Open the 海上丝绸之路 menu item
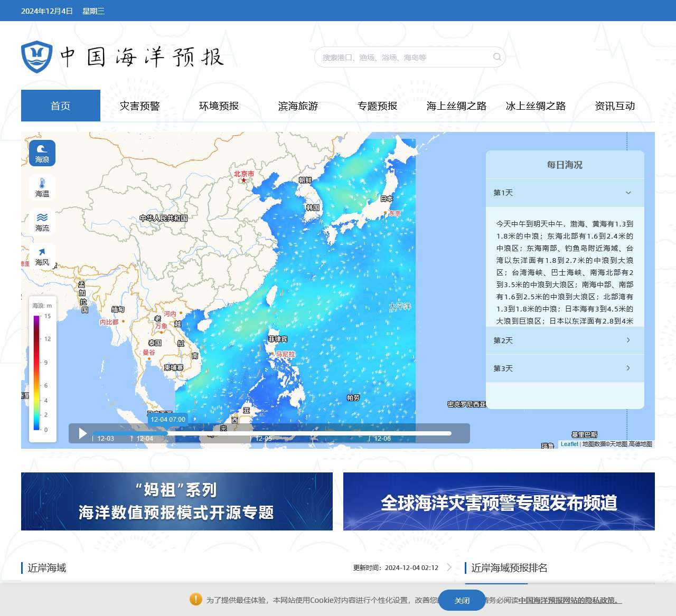The width and height of the screenshot is (676, 616). pyautogui.click(x=456, y=106)
